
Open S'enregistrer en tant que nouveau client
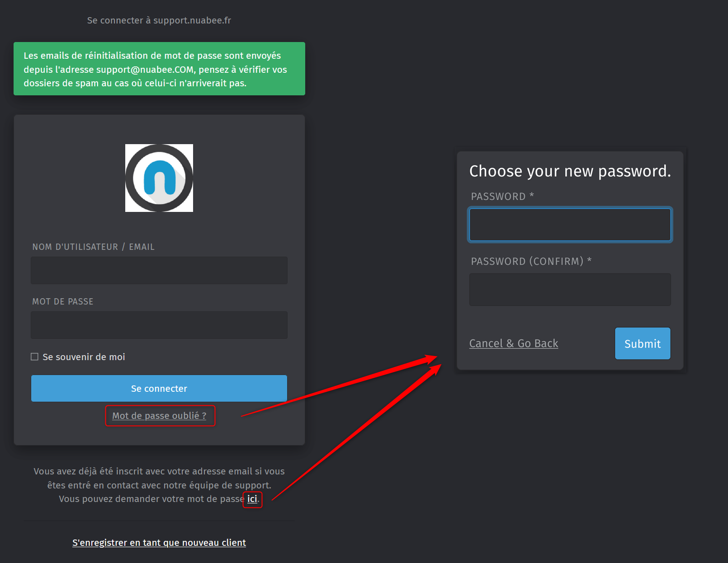pos(159,543)
